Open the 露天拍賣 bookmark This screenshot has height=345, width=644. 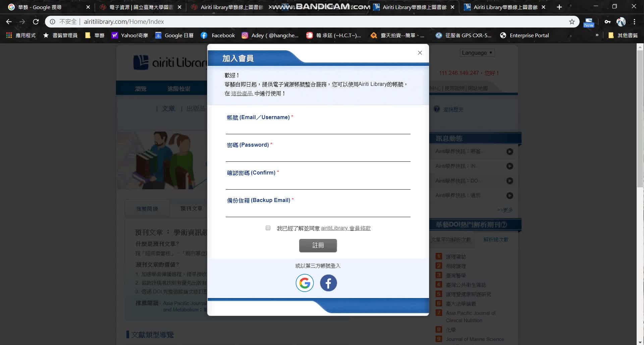pos(397,35)
